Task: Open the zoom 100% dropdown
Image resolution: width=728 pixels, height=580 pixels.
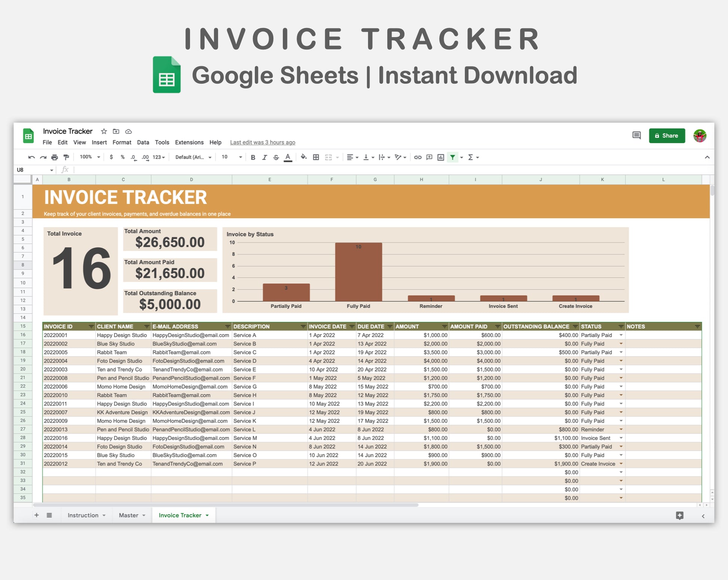Action: 90,157
